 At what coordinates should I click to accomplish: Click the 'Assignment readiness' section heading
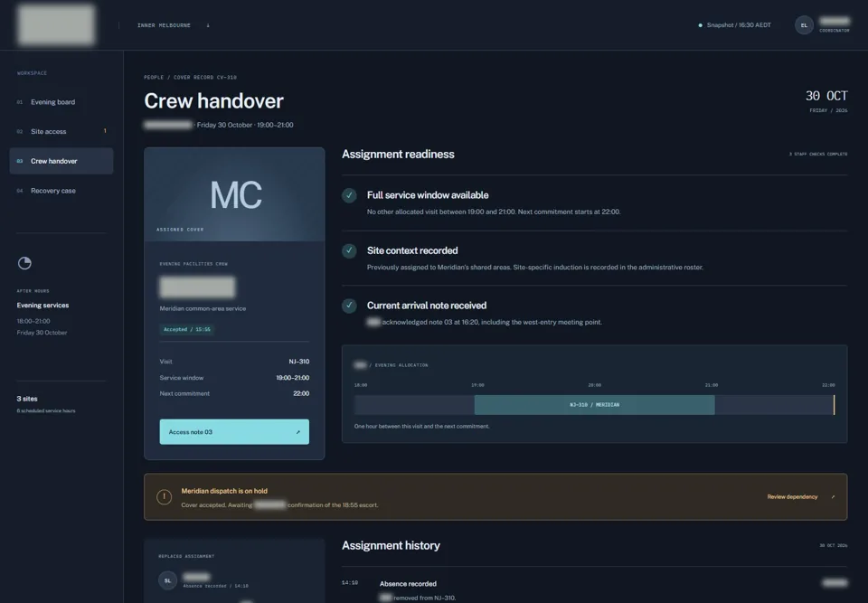(398, 155)
